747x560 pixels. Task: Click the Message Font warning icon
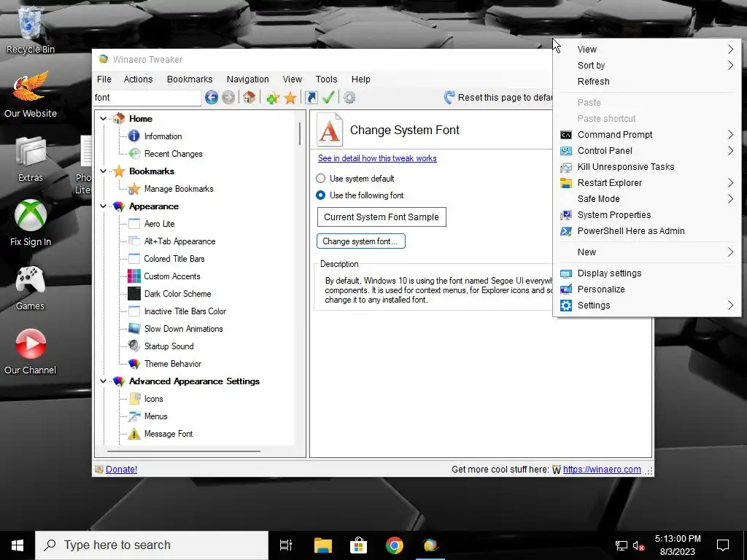(x=134, y=434)
